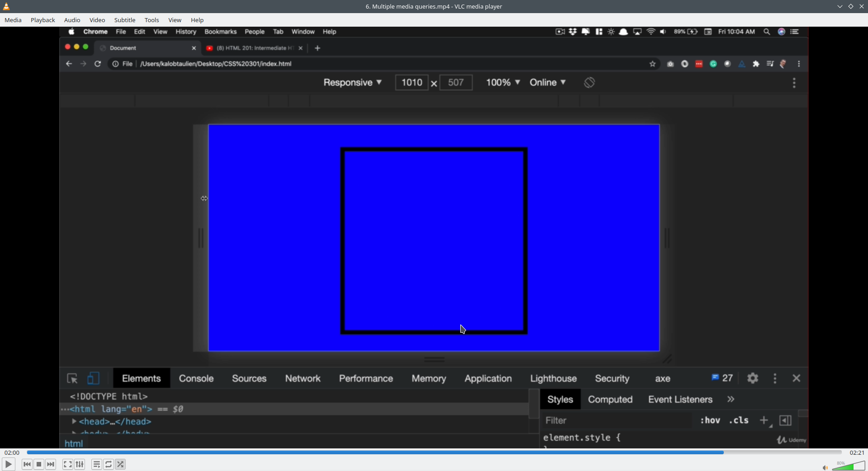
Task: Open the VLC Tools menu
Action: (x=152, y=20)
